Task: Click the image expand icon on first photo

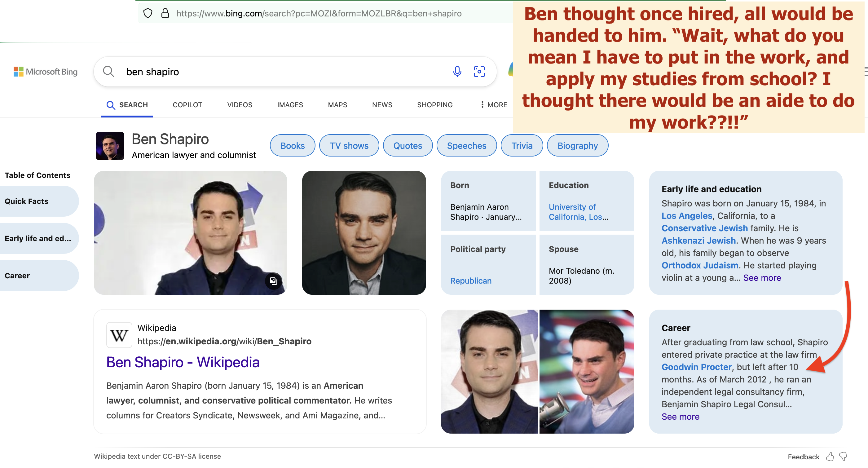Action: 273,281
